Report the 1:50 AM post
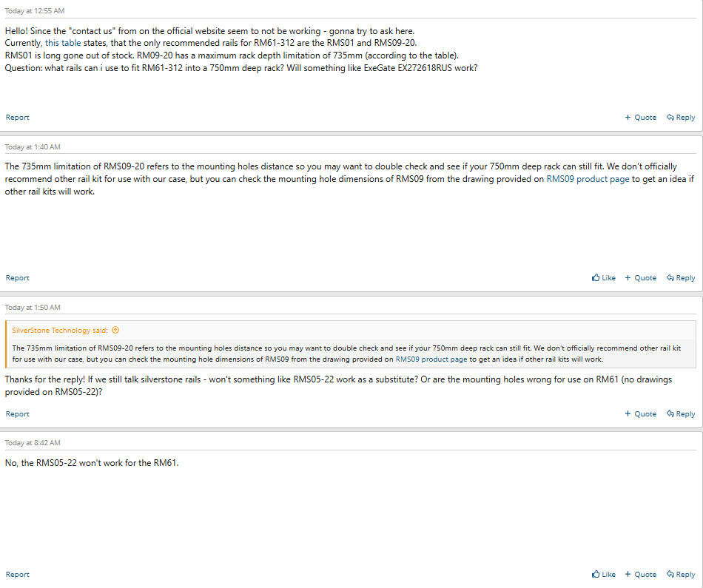The image size is (703, 588). (18, 414)
